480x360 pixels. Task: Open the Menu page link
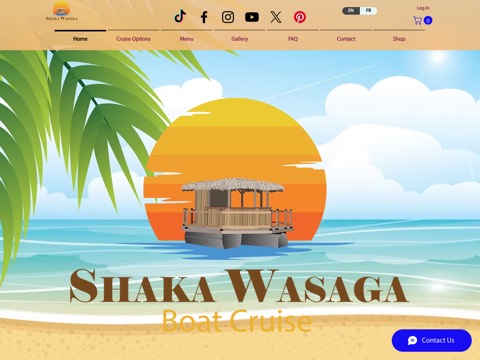click(187, 39)
